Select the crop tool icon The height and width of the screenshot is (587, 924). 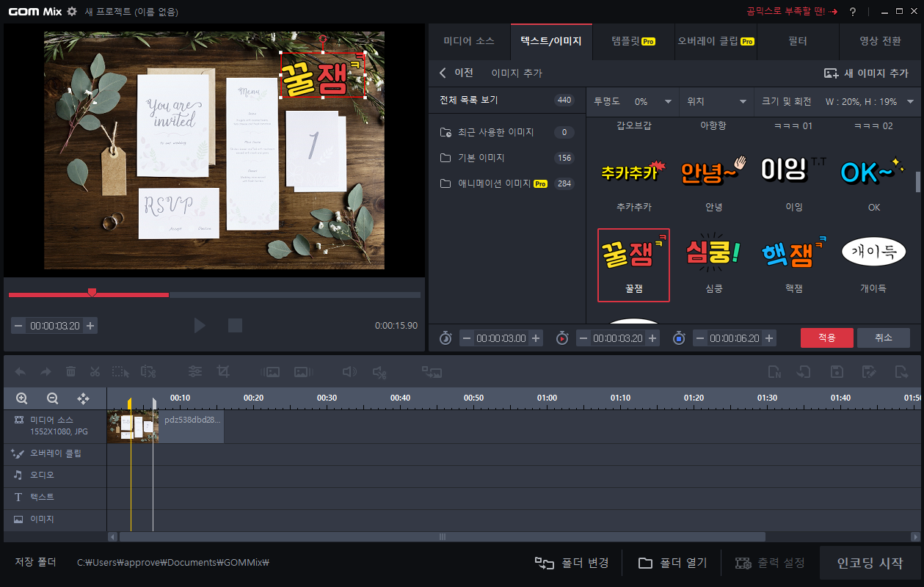point(223,372)
